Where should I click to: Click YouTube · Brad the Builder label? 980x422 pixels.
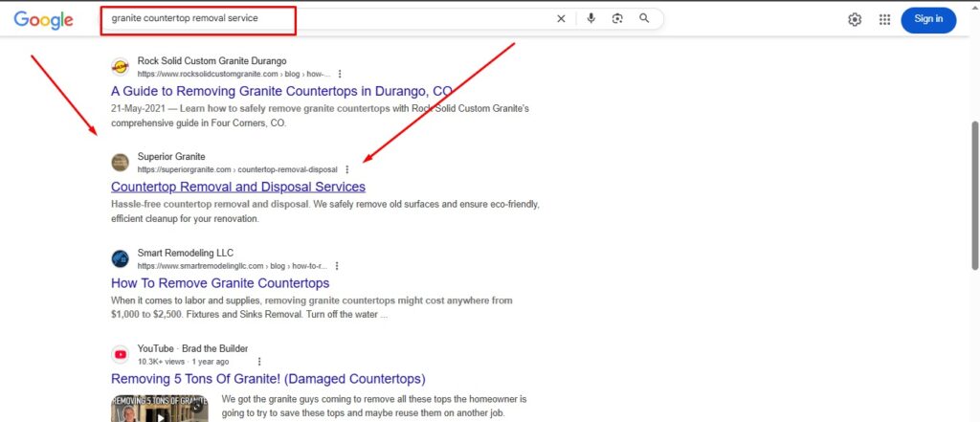[x=192, y=349]
